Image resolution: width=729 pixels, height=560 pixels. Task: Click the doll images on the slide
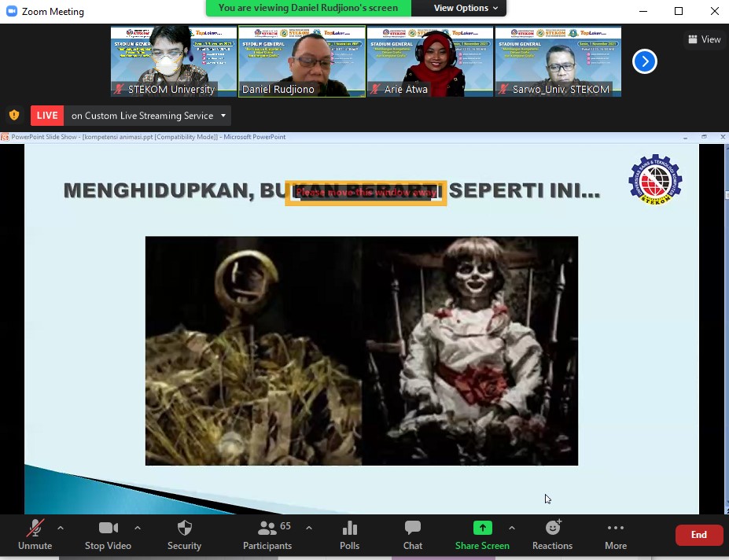tap(362, 351)
